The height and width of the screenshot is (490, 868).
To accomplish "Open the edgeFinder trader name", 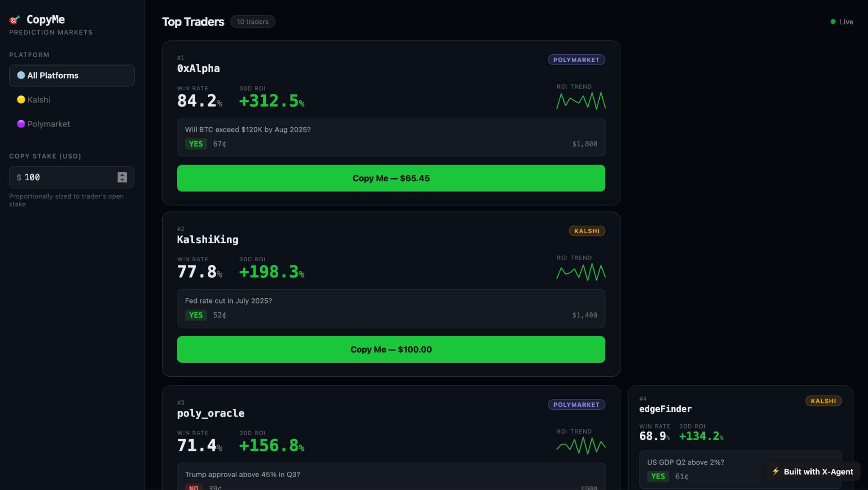I will coord(665,409).
